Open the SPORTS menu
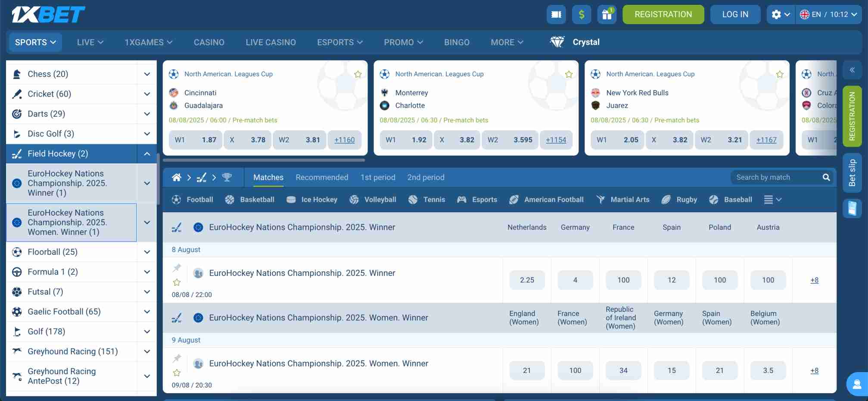 35,42
